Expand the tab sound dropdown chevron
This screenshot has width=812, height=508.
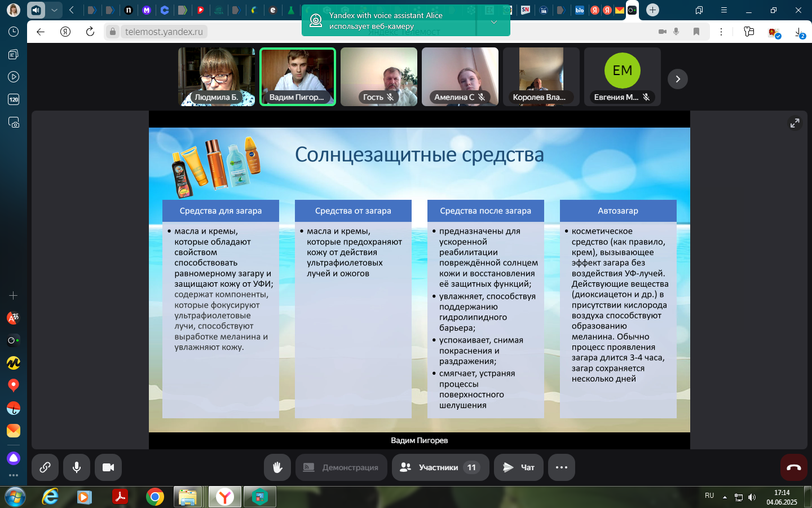54,10
